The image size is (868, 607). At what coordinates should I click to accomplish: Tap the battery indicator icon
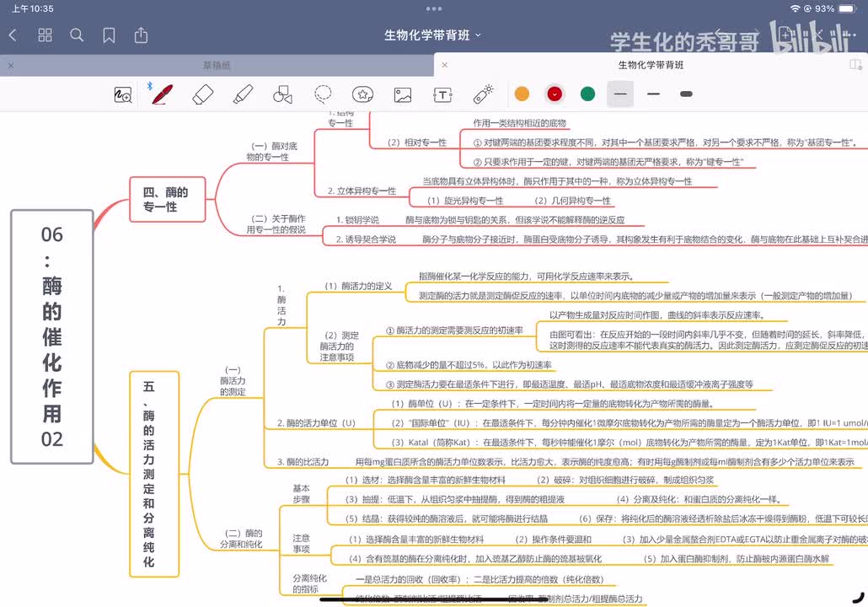click(x=848, y=8)
